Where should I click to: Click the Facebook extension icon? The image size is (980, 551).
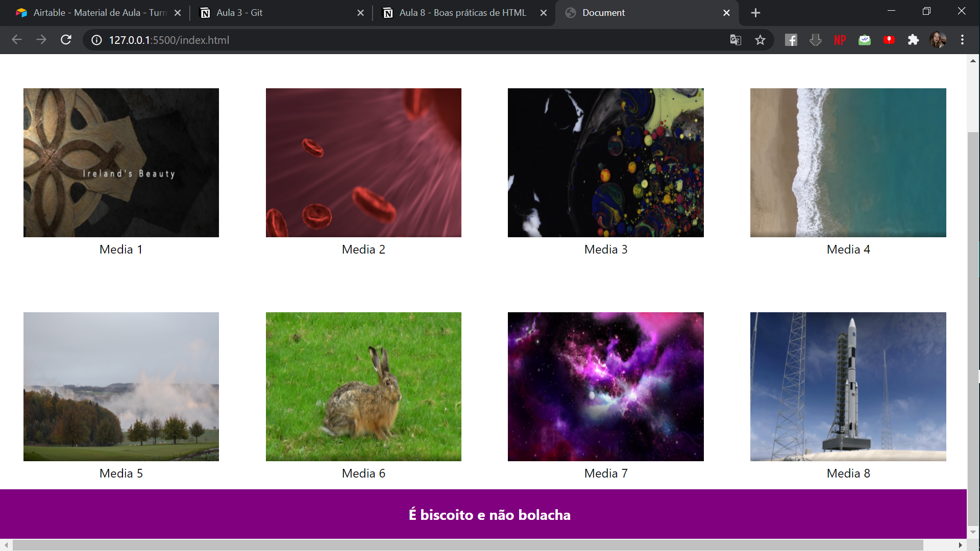[x=791, y=40]
